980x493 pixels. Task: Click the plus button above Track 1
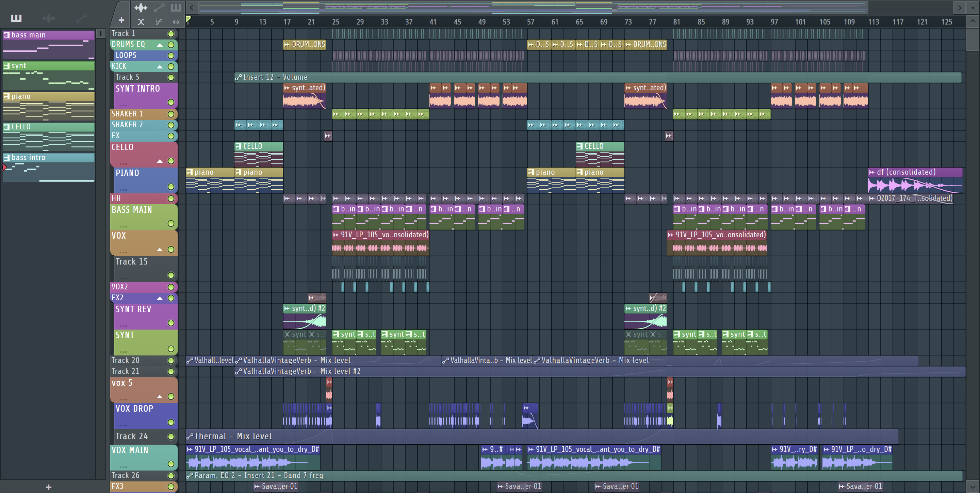click(x=121, y=20)
